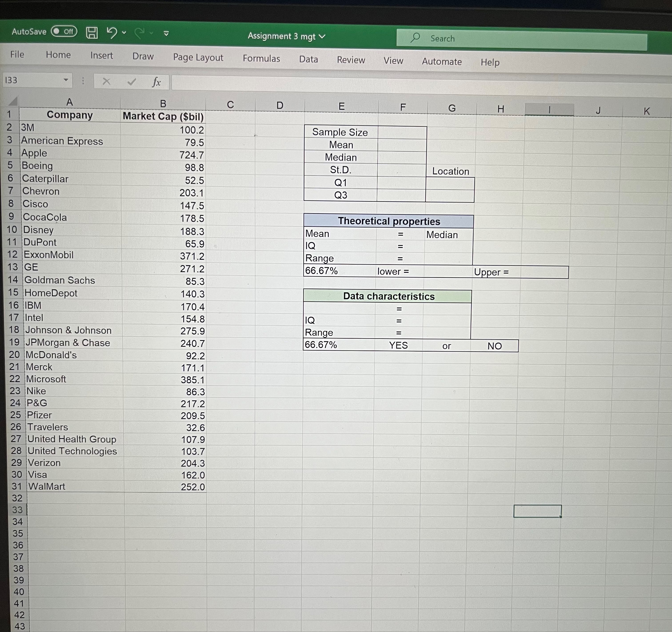Open the Assignment 3 mgt title dropdown
This screenshot has height=632, width=672.
[x=322, y=36]
